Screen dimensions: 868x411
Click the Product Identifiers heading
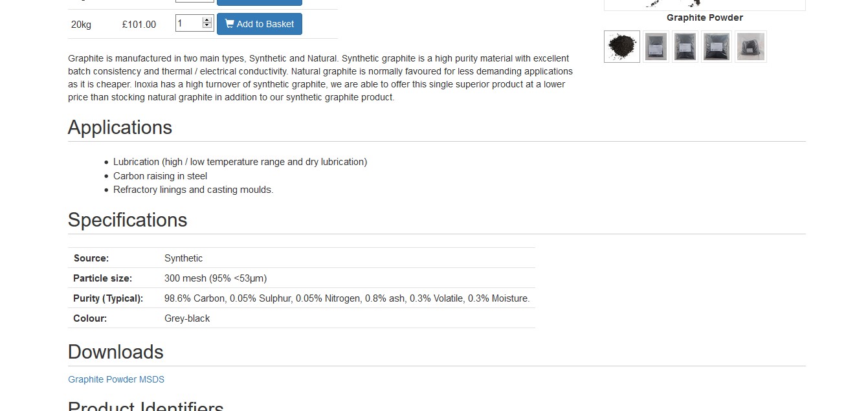point(146,406)
